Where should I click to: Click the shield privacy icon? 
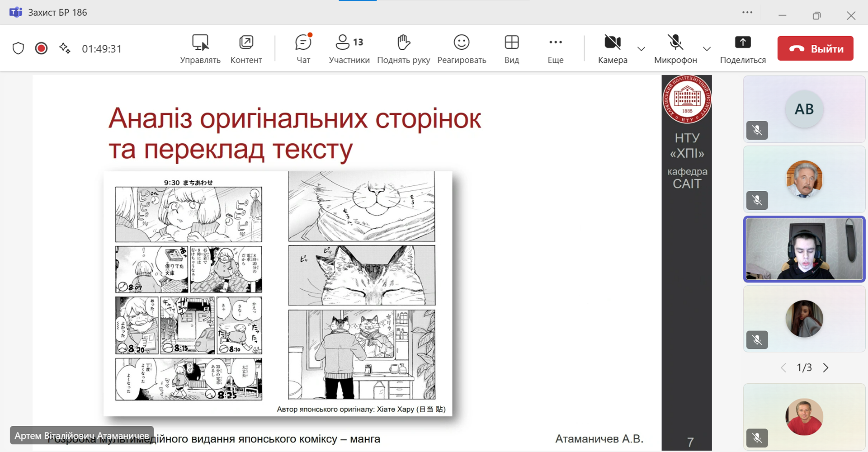pyautogui.click(x=18, y=48)
